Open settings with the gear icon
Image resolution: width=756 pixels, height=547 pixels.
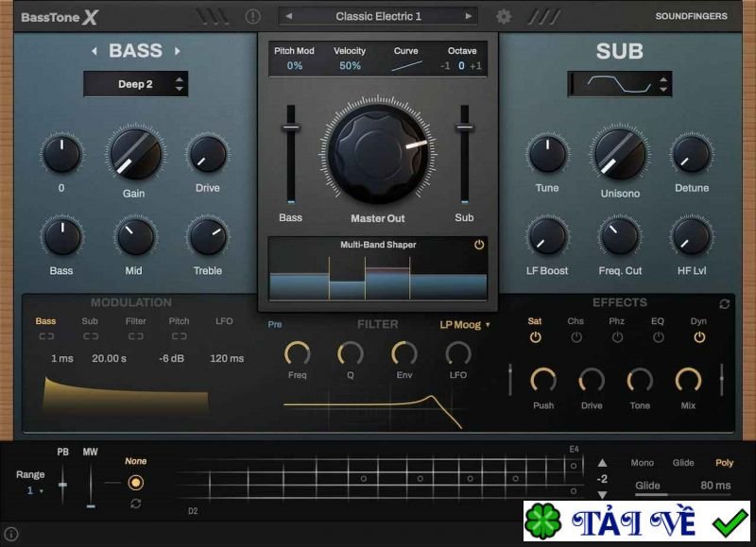coord(504,16)
